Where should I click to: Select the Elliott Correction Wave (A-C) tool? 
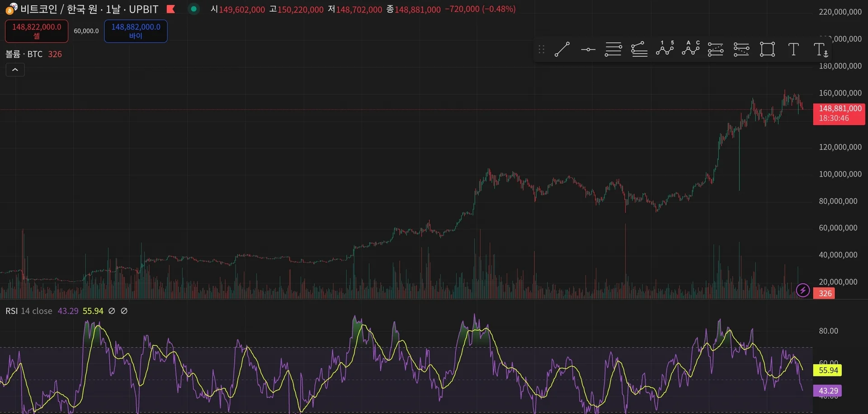point(691,48)
